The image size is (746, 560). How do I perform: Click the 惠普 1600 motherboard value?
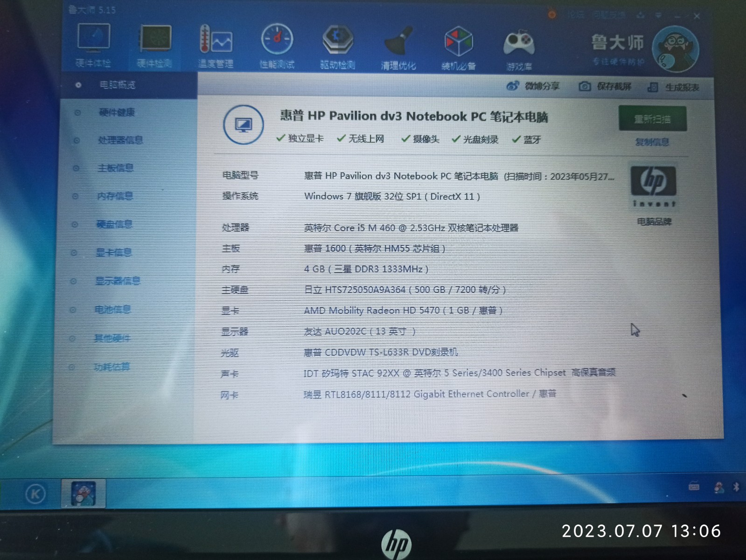(x=375, y=249)
